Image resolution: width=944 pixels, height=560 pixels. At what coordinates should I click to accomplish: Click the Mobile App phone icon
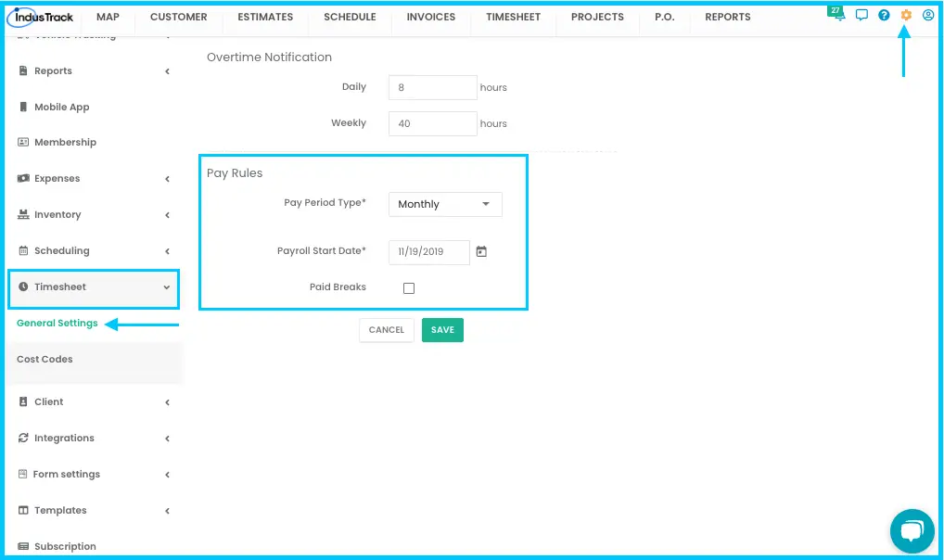pos(23,107)
